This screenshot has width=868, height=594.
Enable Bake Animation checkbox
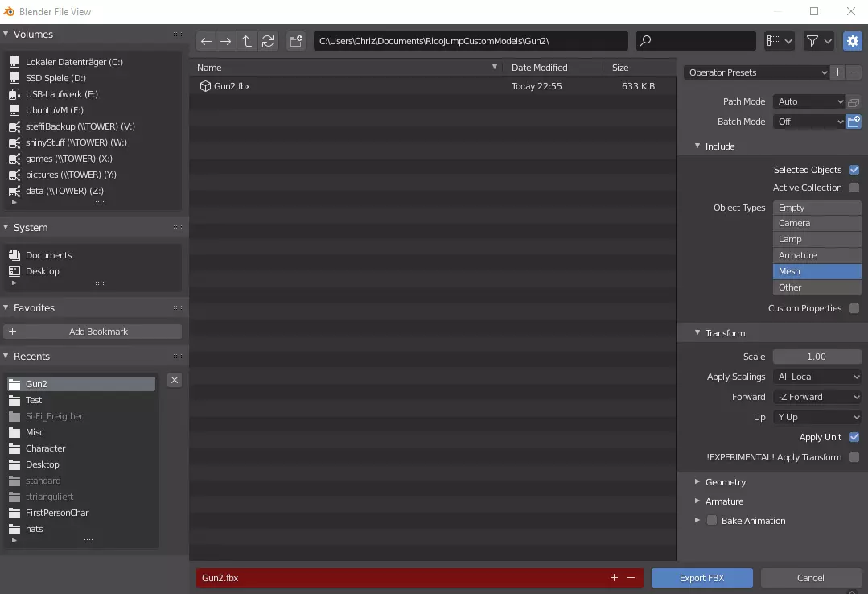712,520
